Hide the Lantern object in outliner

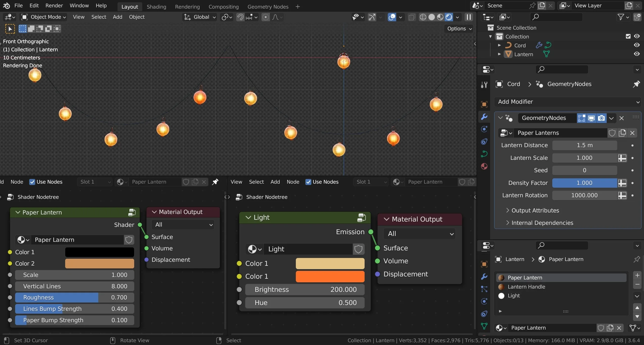[637, 54]
